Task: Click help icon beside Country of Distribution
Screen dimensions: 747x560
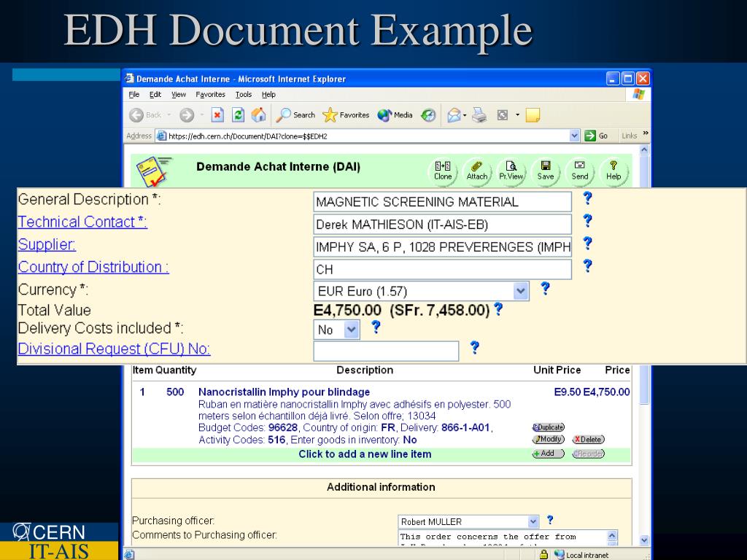Action: [588, 265]
